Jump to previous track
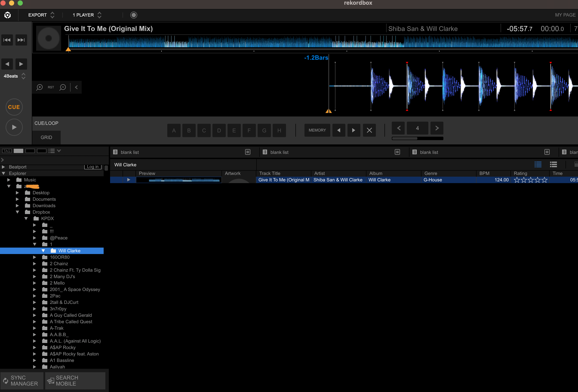The image size is (578, 392). (x=7, y=40)
